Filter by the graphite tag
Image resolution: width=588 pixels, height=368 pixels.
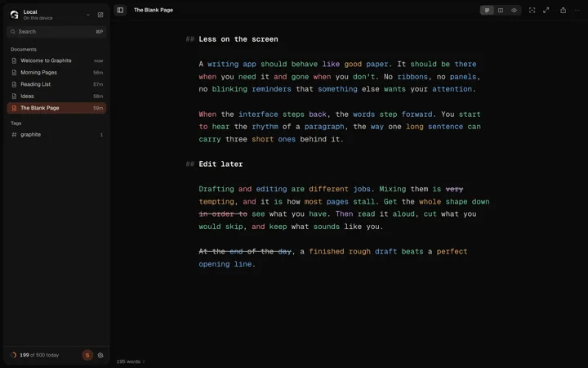click(56, 134)
